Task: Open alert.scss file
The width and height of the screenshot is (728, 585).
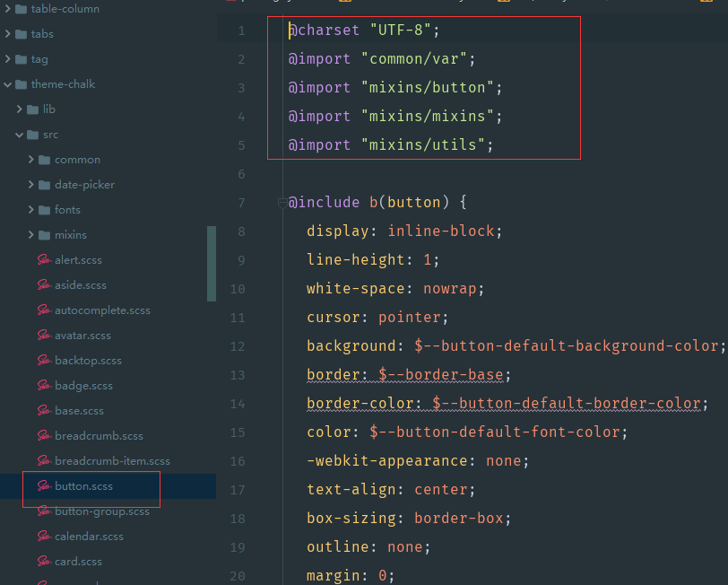Action: click(x=78, y=259)
